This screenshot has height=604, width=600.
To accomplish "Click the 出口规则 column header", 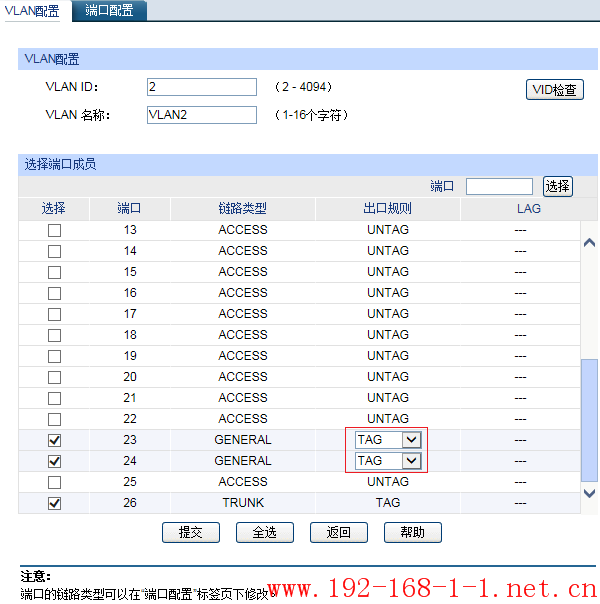I will (388, 209).
